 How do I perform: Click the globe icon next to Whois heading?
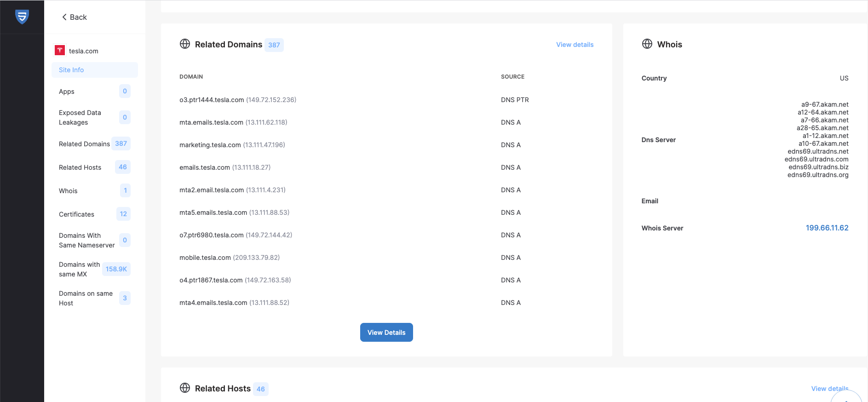coord(647,44)
